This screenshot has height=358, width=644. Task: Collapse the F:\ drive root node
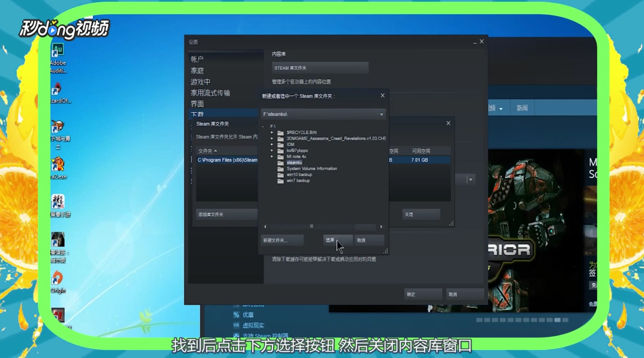tap(263, 126)
